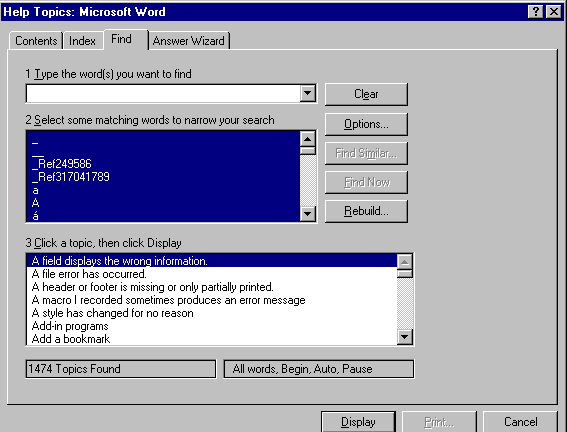The image size is (567, 432).
Task: Open the Options dialog button
Action: 366,124
